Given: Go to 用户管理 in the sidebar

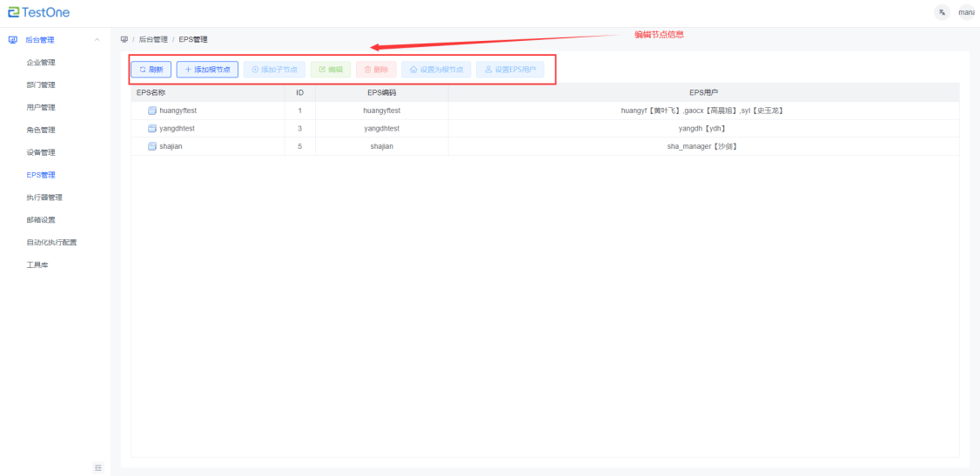Looking at the screenshot, I should point(41,107).
